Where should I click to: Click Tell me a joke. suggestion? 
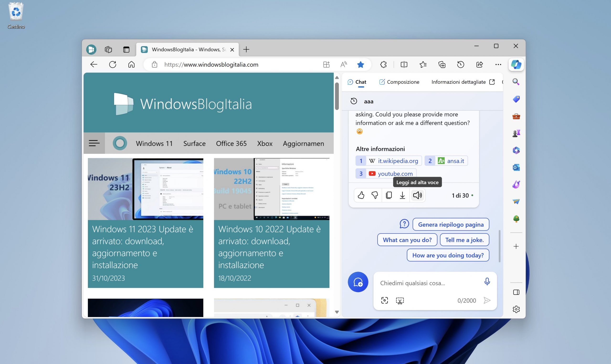click(464, 240)
